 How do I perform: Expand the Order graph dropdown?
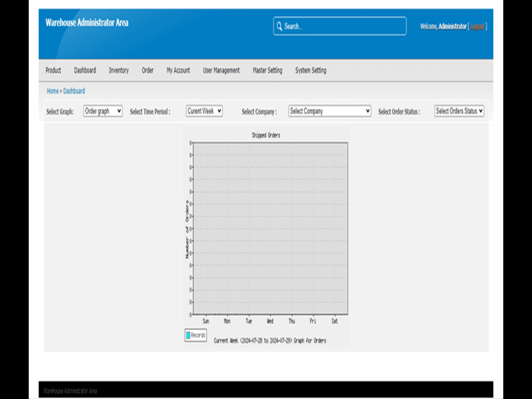[x=103, y=111]
